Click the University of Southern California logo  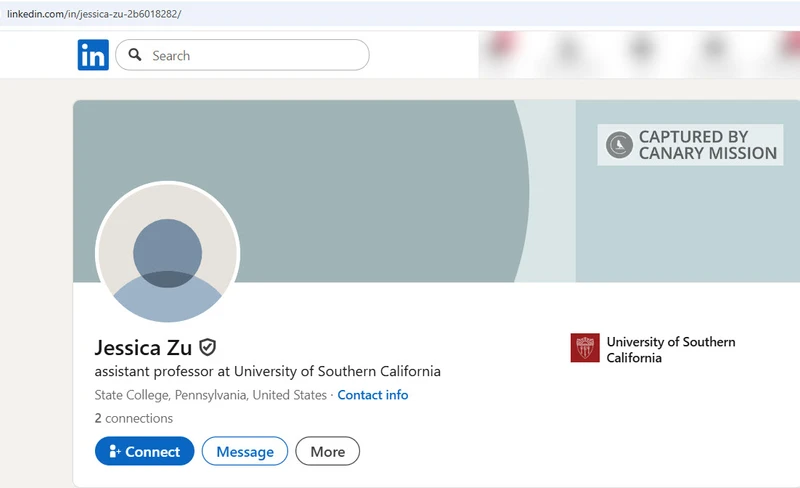[x=585, y=348]
